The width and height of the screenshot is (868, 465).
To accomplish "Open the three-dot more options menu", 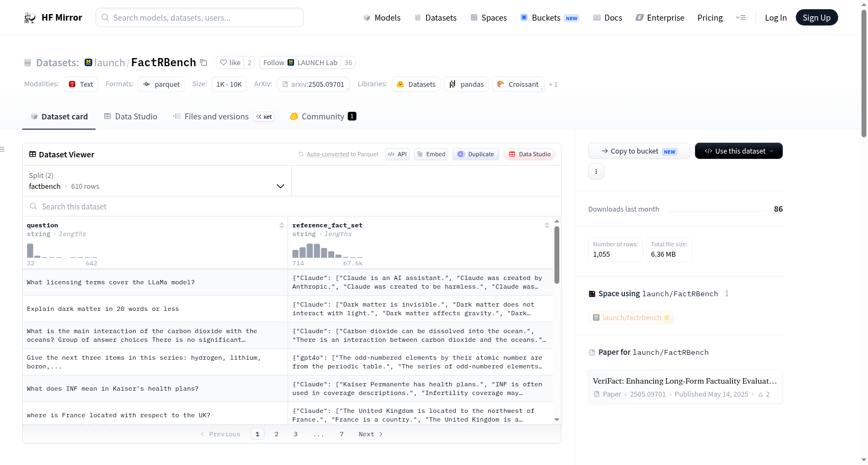I will pyautogui.click(x=596, y=171).
